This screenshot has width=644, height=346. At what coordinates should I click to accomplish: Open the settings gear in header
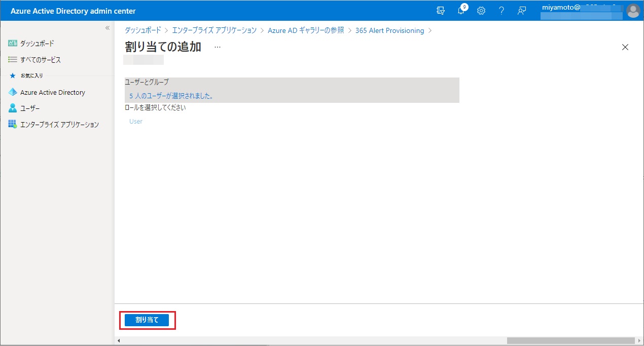pos(481,11)
